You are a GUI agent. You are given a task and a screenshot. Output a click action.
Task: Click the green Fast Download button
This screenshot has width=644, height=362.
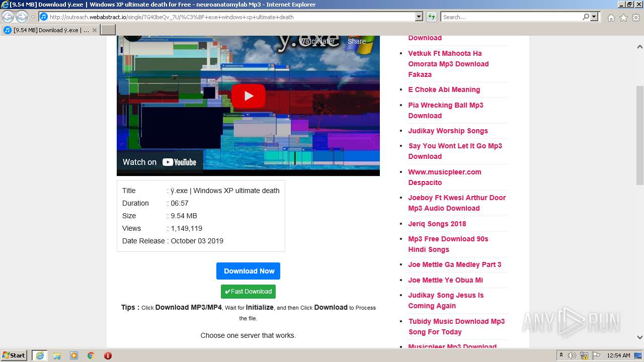248,292
